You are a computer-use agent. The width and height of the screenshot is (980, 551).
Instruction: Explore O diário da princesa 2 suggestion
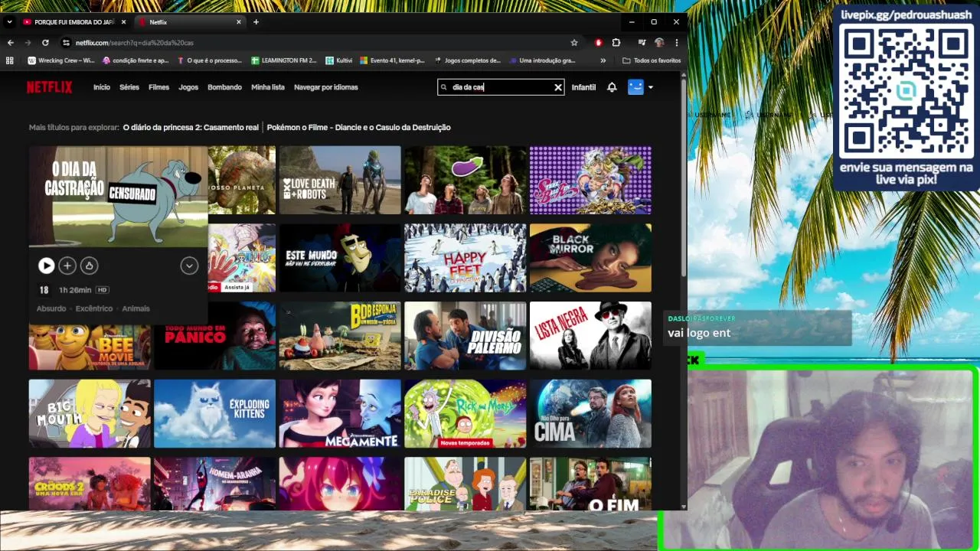click(x=191, y=128)
